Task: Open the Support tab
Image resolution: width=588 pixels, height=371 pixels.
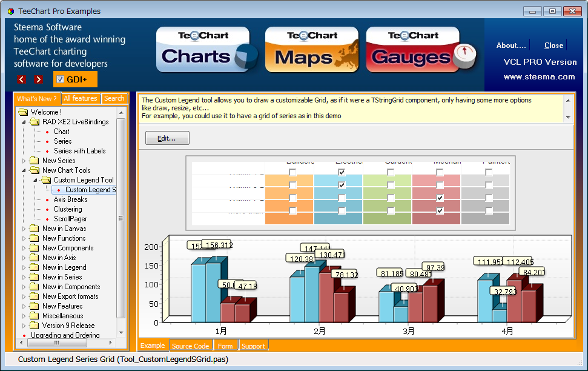Action: [x=254, y=346]
